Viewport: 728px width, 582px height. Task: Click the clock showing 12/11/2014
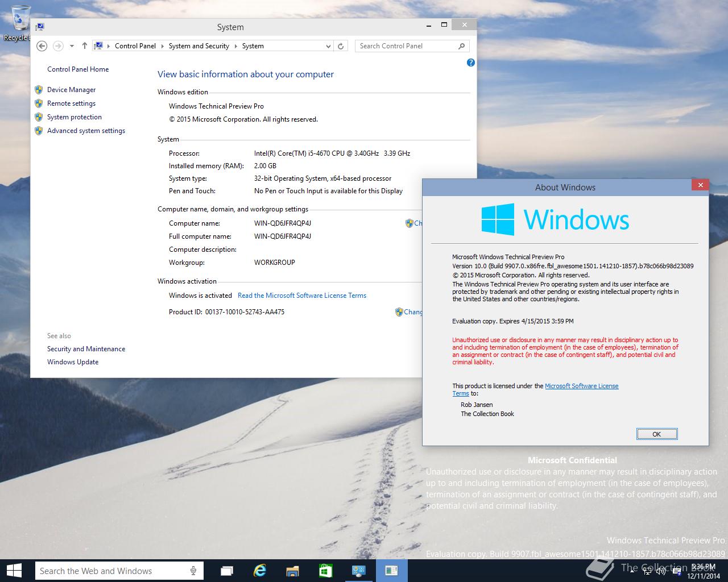[705, 571]
